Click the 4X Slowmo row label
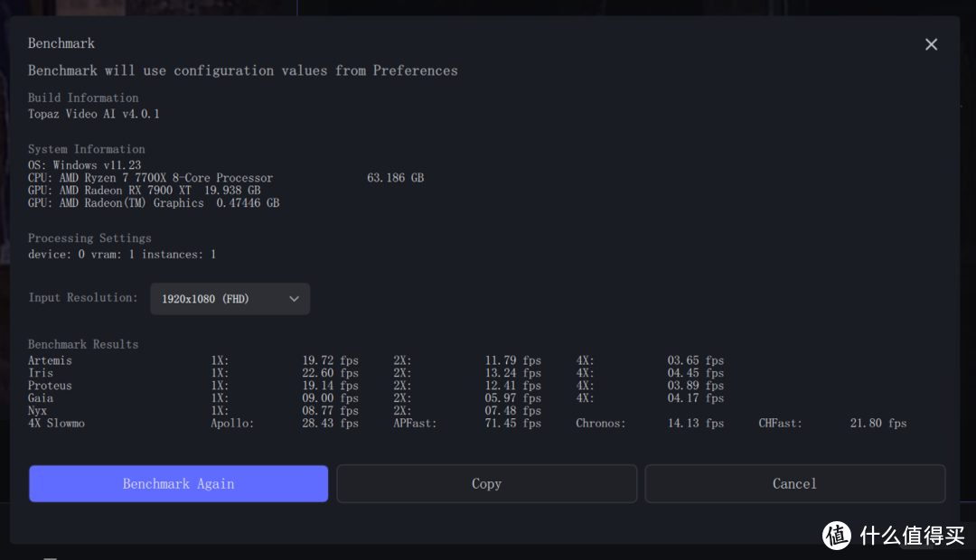Image resolution: width=976 pixels, height=560 pixels. (56, 423)
